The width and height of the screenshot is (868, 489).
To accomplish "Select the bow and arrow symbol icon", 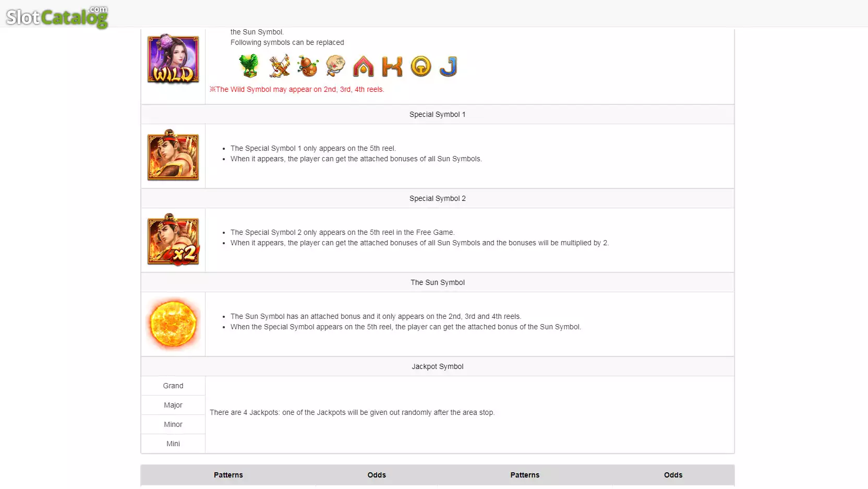I will (x=280, y=66).
